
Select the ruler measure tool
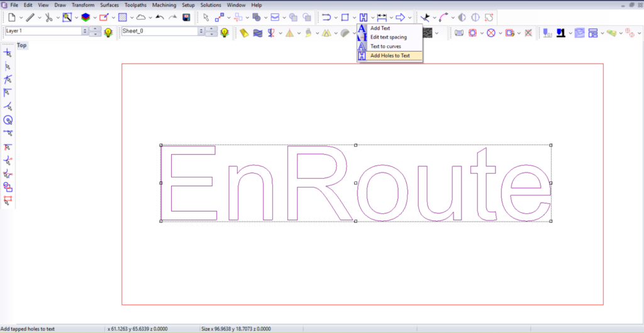point(30,18)
